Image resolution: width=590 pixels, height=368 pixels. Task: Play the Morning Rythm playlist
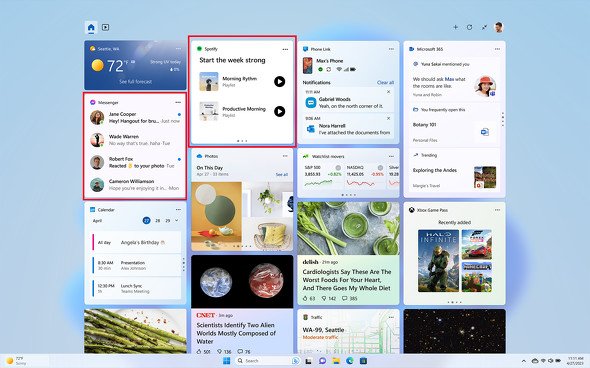(279, 81)
